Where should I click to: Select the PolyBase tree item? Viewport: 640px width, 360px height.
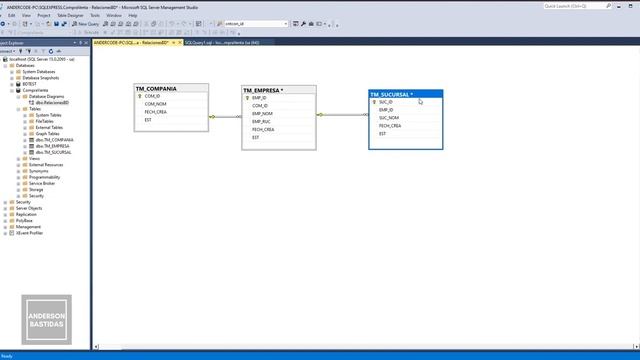coord(24,221)
